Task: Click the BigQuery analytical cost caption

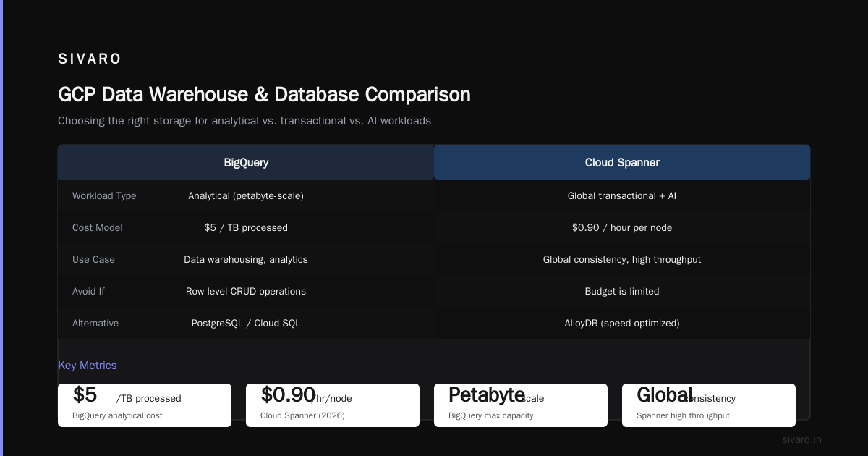Action: (117, 416)
